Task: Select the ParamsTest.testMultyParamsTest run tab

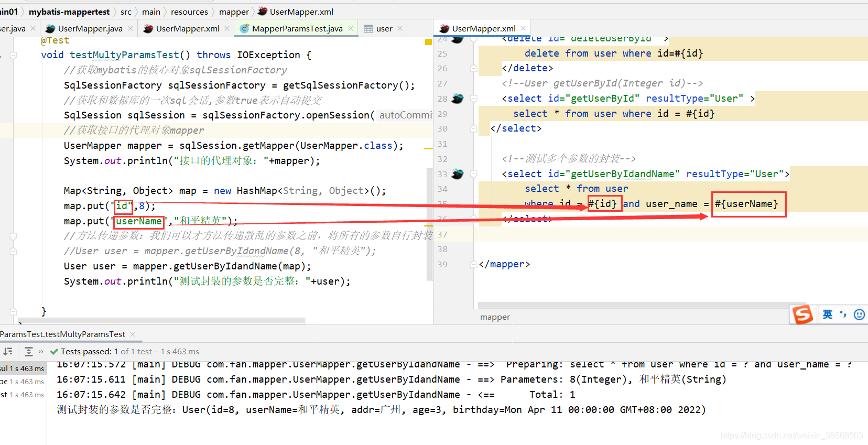Action: pos(62,334)
